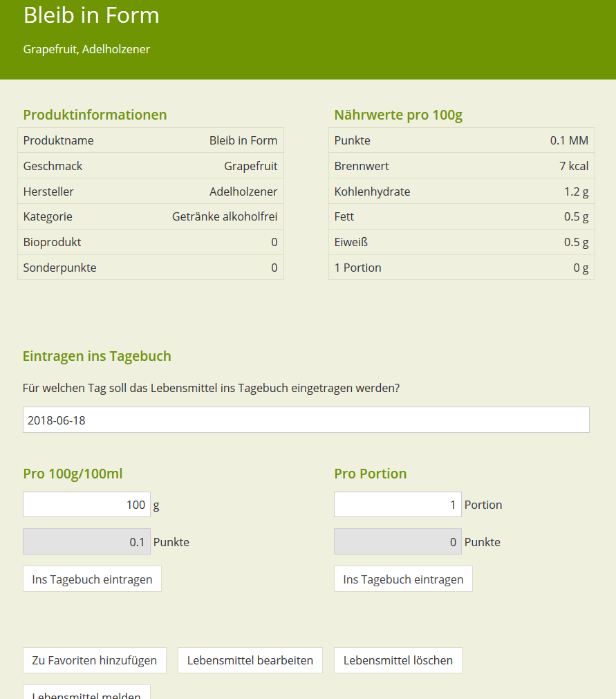This screenshot has height=699, width=616.
Task: Click the gram amount field with 100
Action: [x=86, y=505]
